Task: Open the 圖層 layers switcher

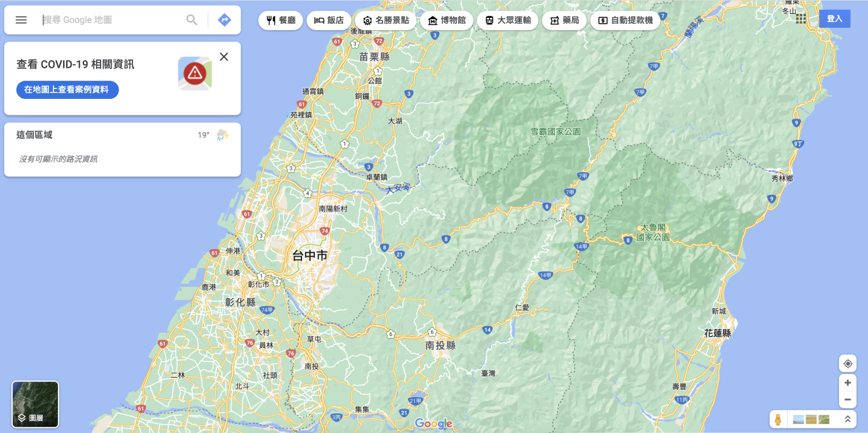Action: pyautogui.click(x=35, y=404)
